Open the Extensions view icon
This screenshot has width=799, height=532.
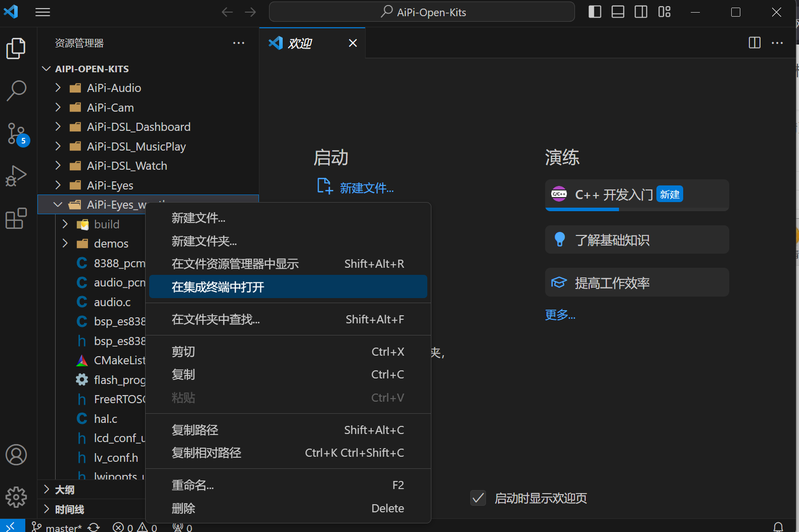pyautogui.click(x=16, y=218)
